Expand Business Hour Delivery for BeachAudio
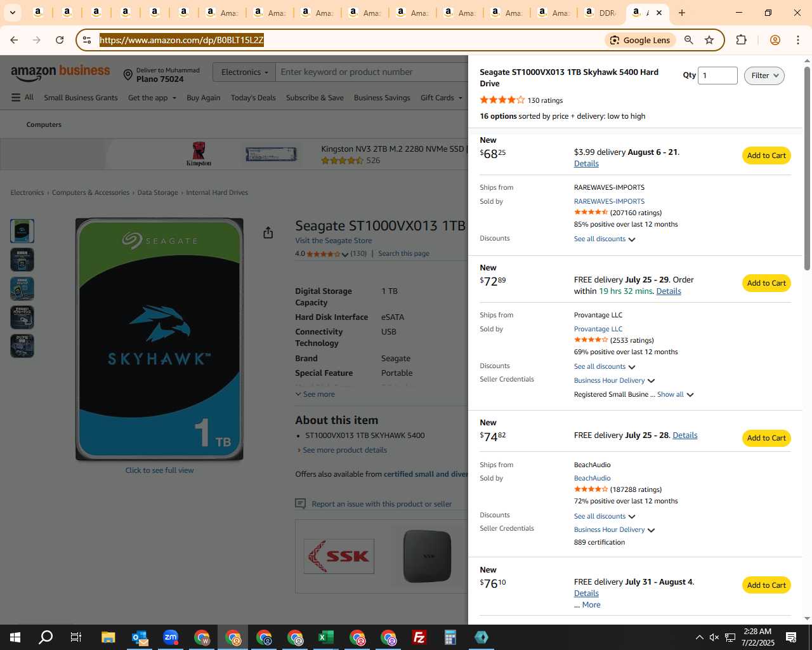The height and width of the screenshot is (650, 812). 614,529
